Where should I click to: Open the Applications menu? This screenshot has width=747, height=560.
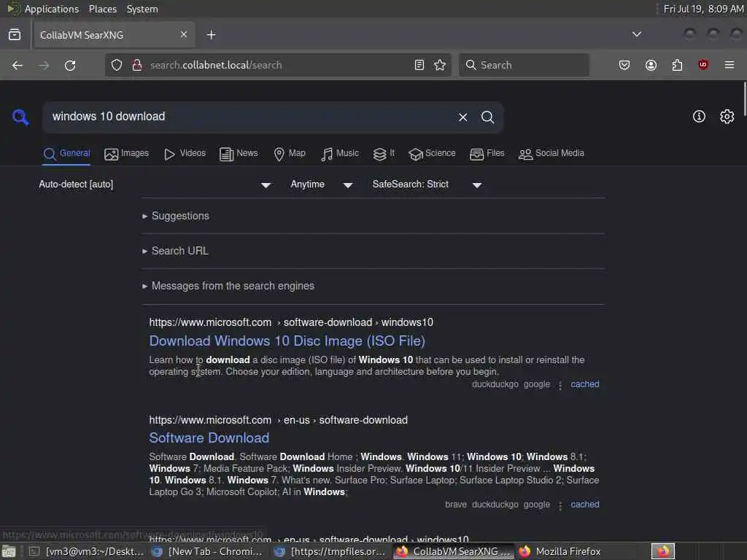click(52, 9)
